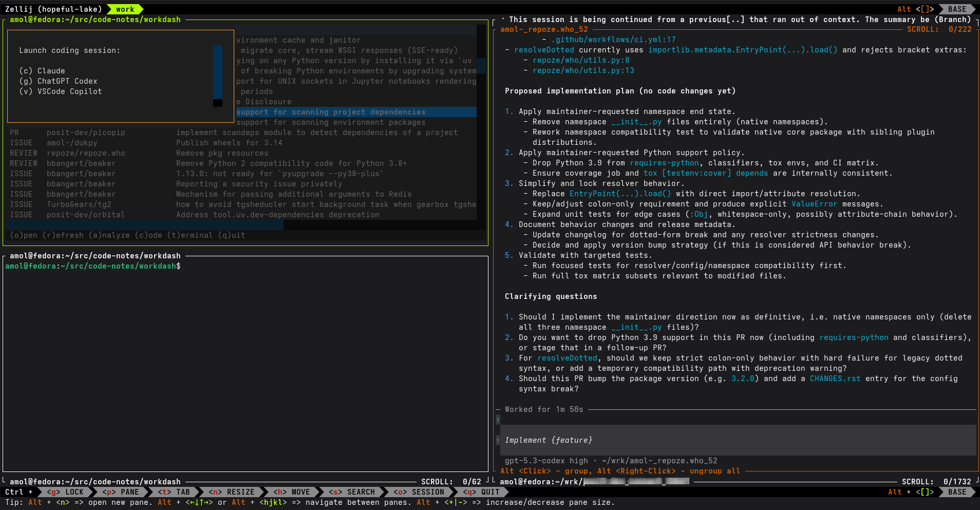Click the 'Proposed implementation plan' heading
This screenshot has height=510, width=980.
[620, 91]
